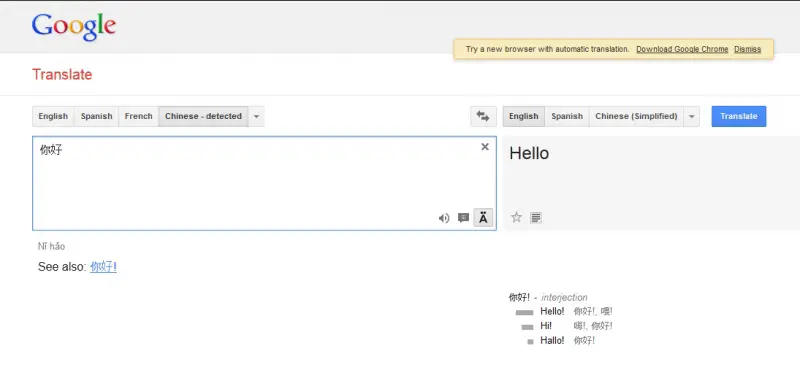Listen to the source text pronunciation
This screenshot has width=800, height=370.
point(444,218)
